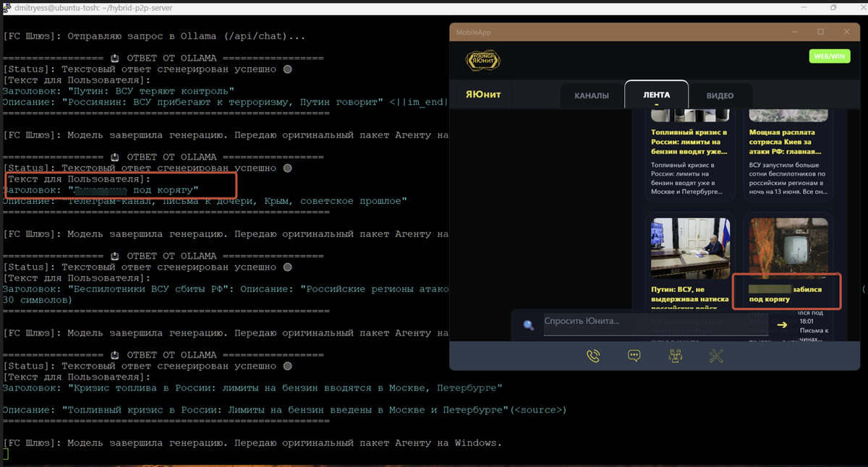The width and height of the screenshot is (868, 467).
Task: Switch to the КАНАЛЫ tab
Action: 591,95
